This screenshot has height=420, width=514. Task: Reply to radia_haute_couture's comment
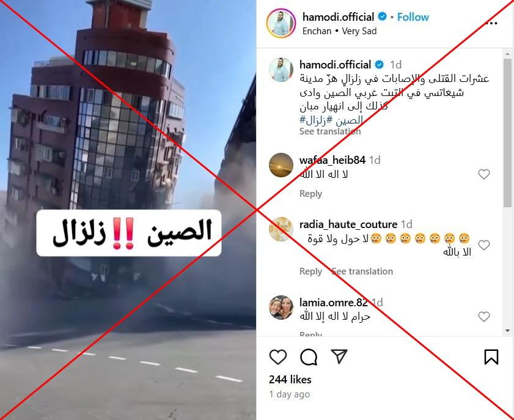point(310,271)
